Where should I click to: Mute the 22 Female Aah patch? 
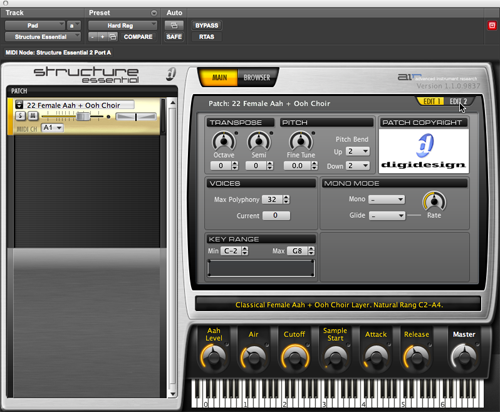[x=33, y=116]
